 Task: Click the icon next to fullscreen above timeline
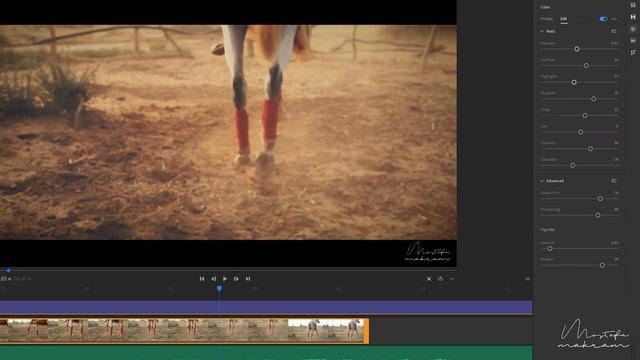click(x=440, y=279)
